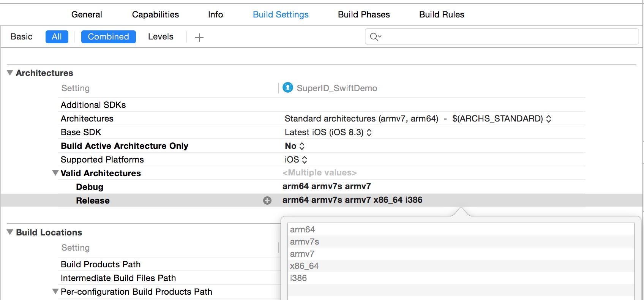Click the search magnifier icon

[x=375, y=37]
